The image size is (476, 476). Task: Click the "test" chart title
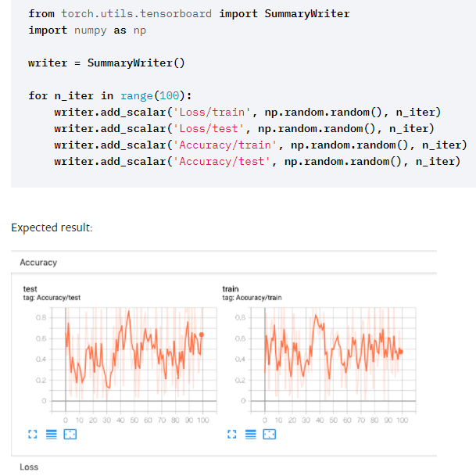tap(30, 289)
